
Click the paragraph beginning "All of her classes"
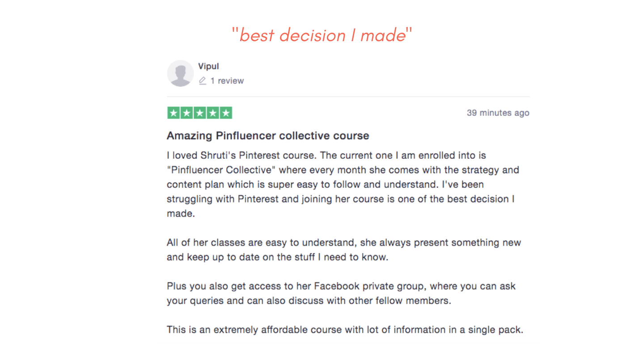click(x=344, y=250)
